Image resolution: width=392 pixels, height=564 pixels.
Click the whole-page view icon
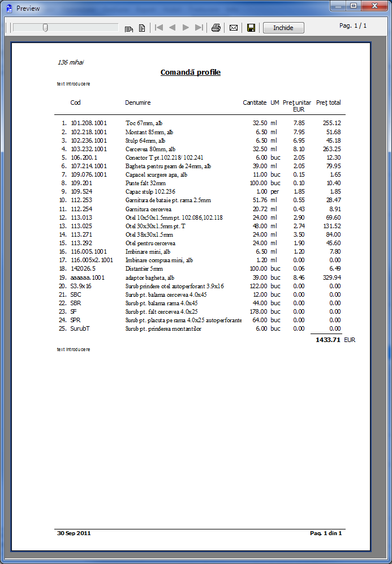(142, 28)
